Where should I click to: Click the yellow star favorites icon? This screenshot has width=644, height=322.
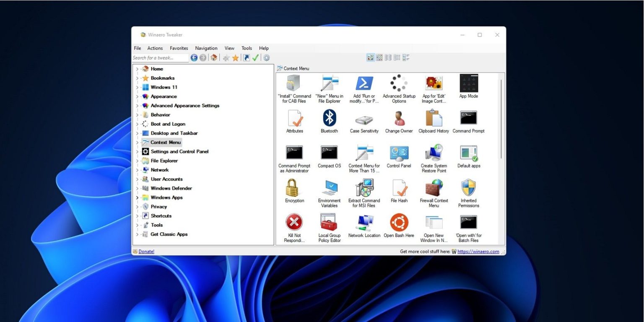pyautogui.click(x=235, y=57)
